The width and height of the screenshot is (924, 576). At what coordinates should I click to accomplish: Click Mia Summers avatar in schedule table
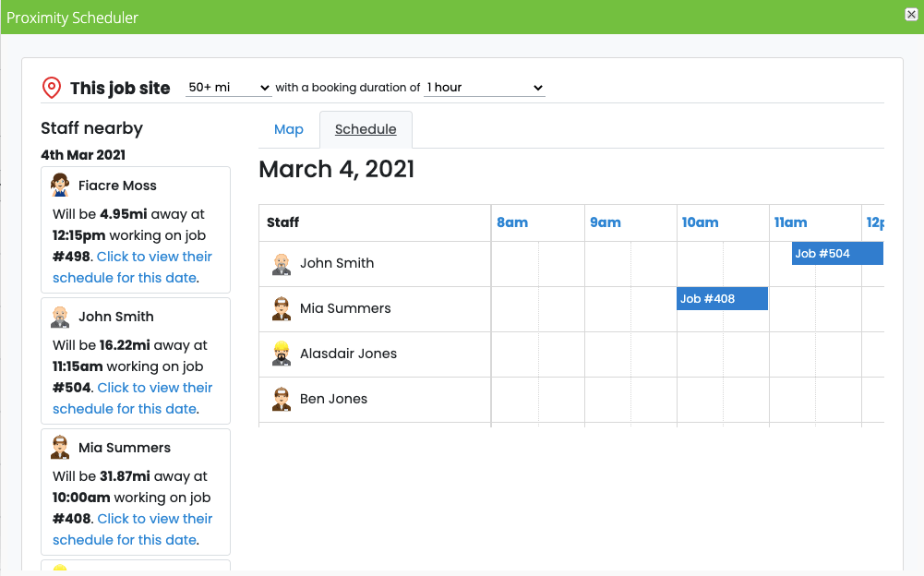click(x=282, y=308)
